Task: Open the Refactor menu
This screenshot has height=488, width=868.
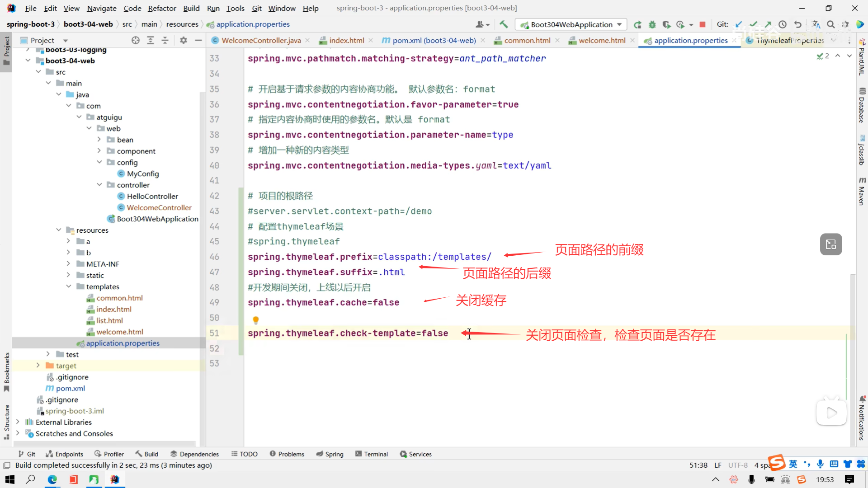Action: tap(162, 8)
